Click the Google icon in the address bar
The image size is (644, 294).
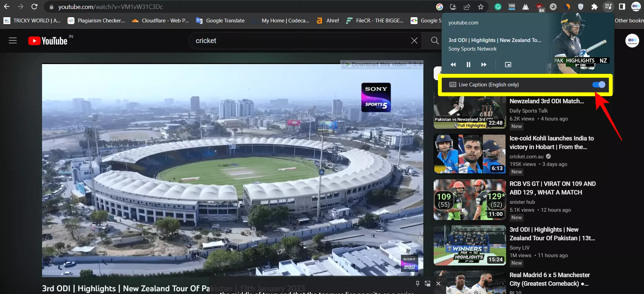440,7
